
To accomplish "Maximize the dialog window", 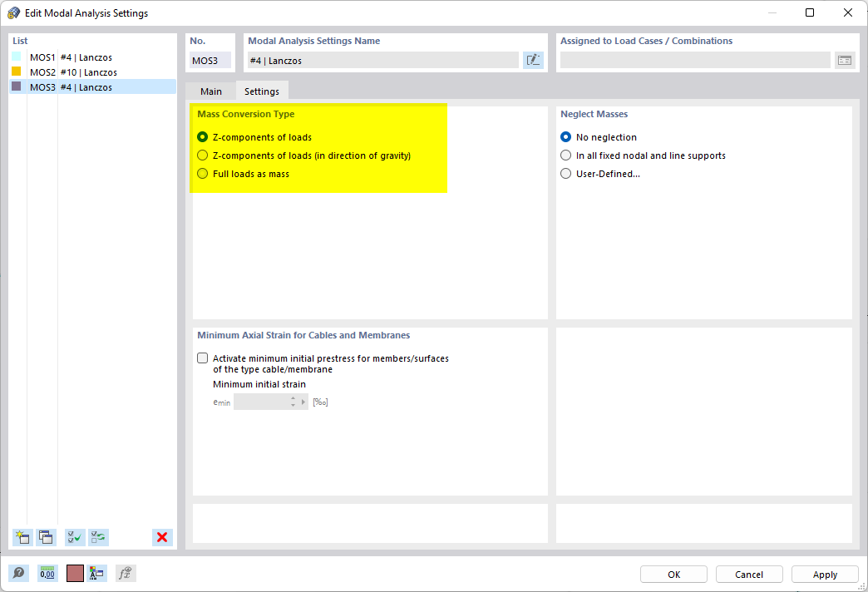I will (x=810, y=12).
